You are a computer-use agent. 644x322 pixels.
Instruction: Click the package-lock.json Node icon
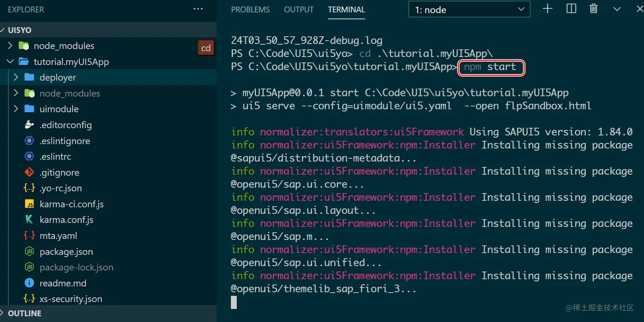(x=29, y=267)
